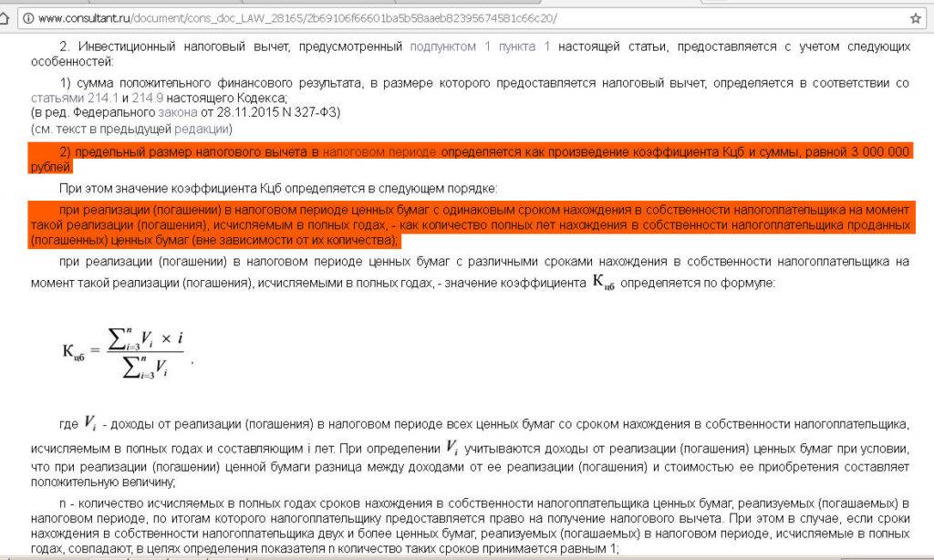Click the Vi symbol after "При определении"
The image size is (934, 560).
(x=452, y=447)
